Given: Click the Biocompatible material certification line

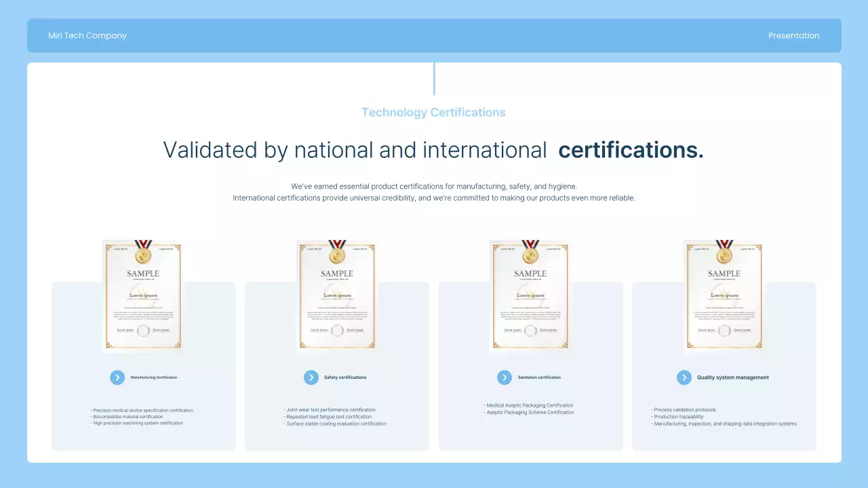Looking at the screenshot, I should click(x=128, y=417).
